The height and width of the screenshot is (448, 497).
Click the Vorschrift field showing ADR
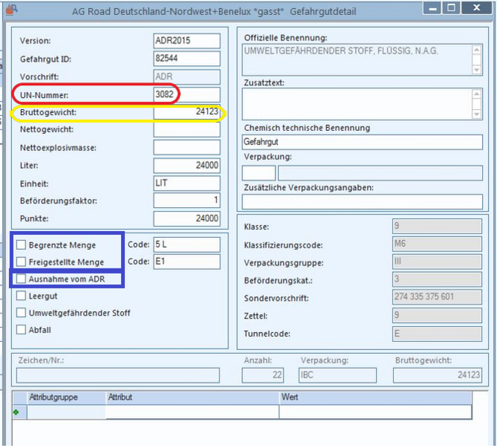[187, 76]
